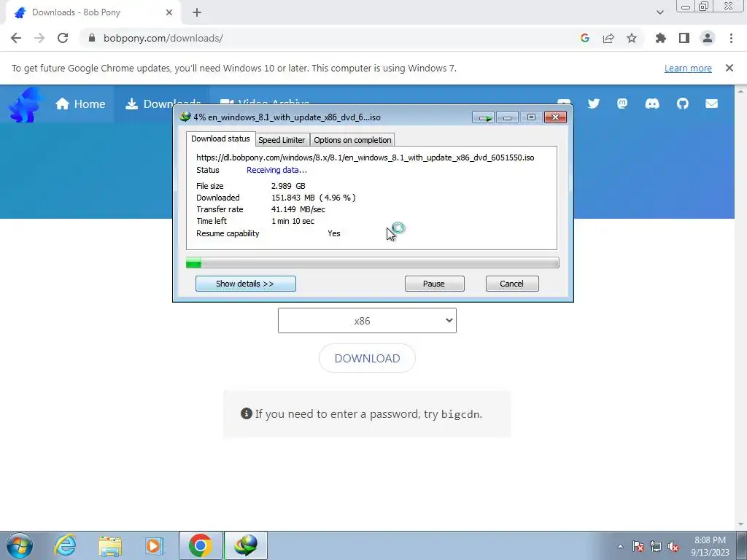Open a new Chrome tab
Image resolution: width=747 pixels, height=560 pixels.
click(x=197, y=13)
